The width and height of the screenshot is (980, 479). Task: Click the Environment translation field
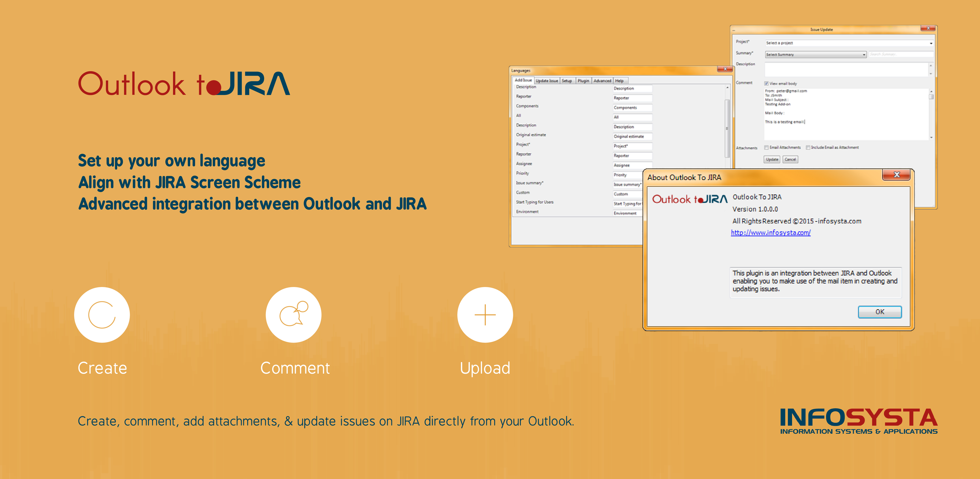coord(628,213)
